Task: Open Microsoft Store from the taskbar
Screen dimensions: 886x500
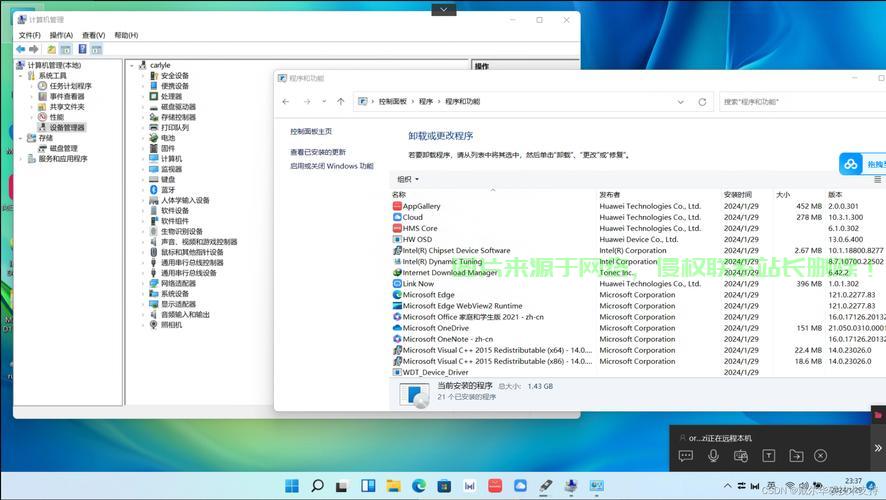Action: (444, 486)
